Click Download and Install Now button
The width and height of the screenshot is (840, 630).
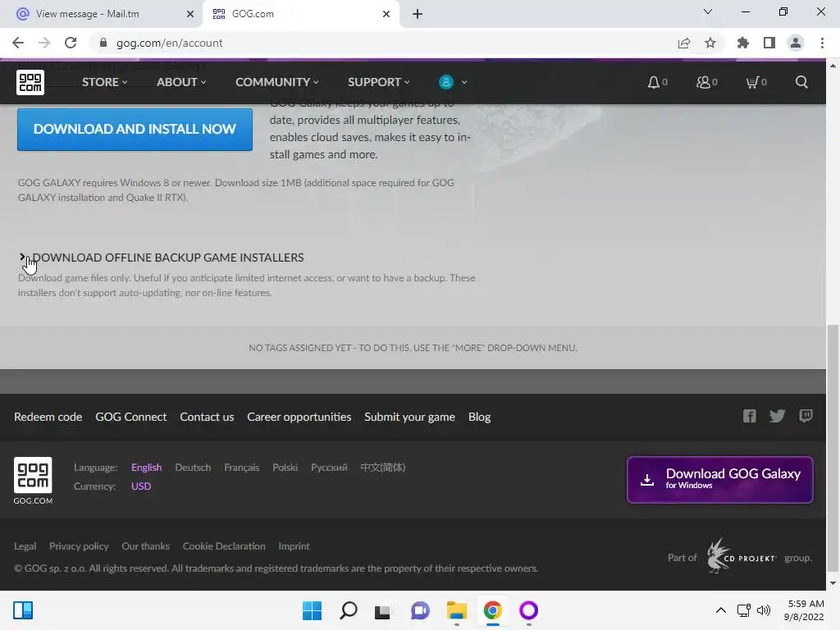pyautogui.click(x=135, y=129)
